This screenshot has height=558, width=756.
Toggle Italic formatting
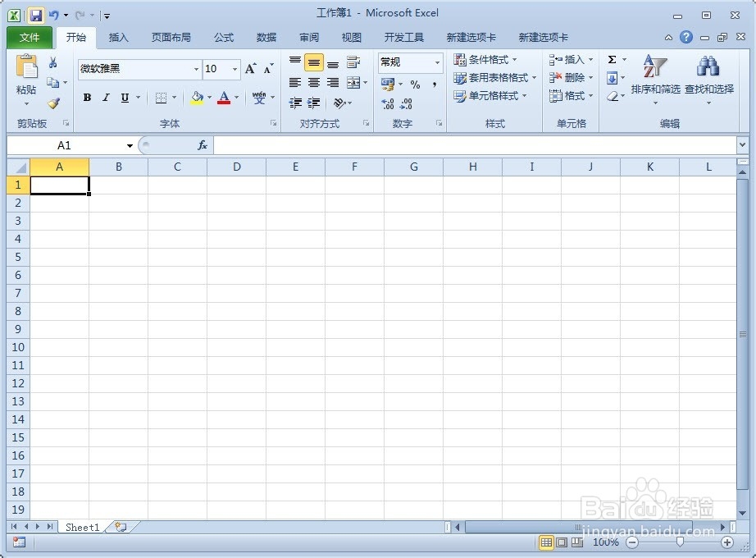[106, 98]
